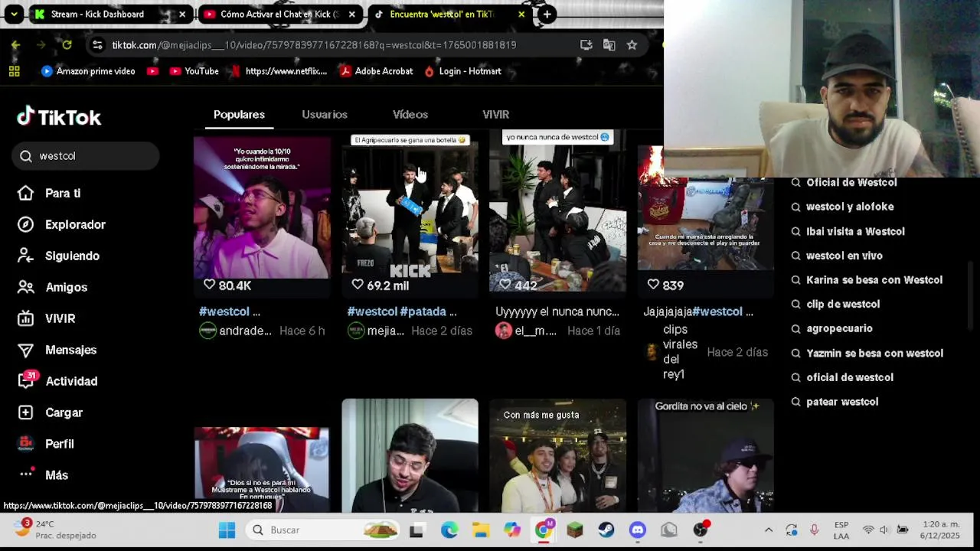Select suggestion 'agropecuario'
980x551 pixels.
click(x=838, y=328)
